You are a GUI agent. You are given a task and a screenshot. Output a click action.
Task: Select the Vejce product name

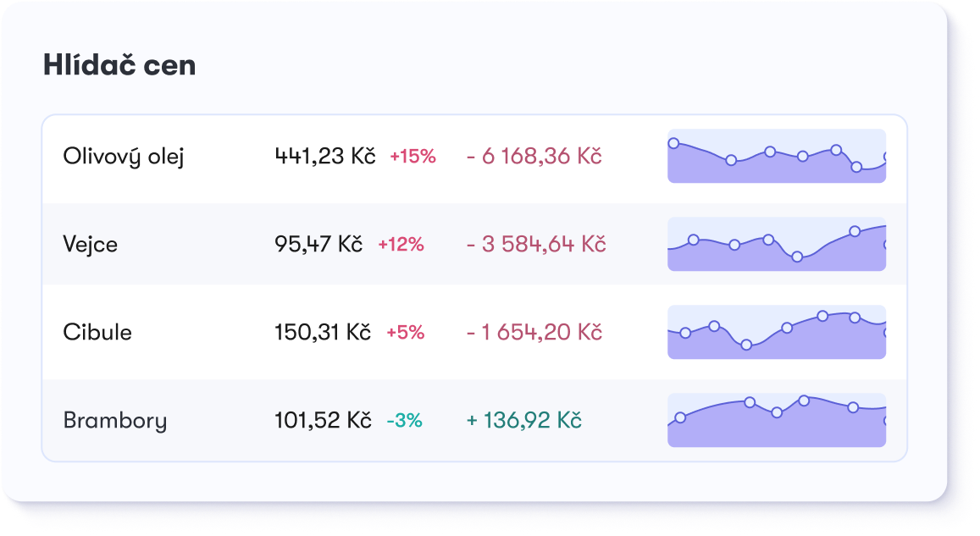tap(91, 245)
